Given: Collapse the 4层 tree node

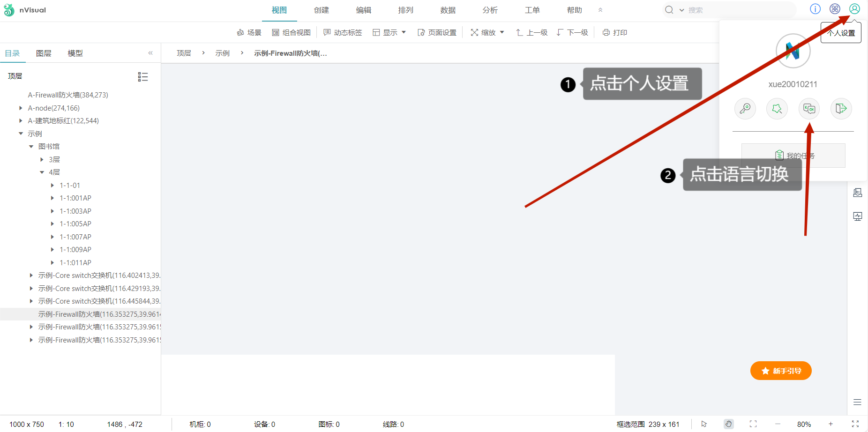Looking at the screenshot, I should coord(42,172).
